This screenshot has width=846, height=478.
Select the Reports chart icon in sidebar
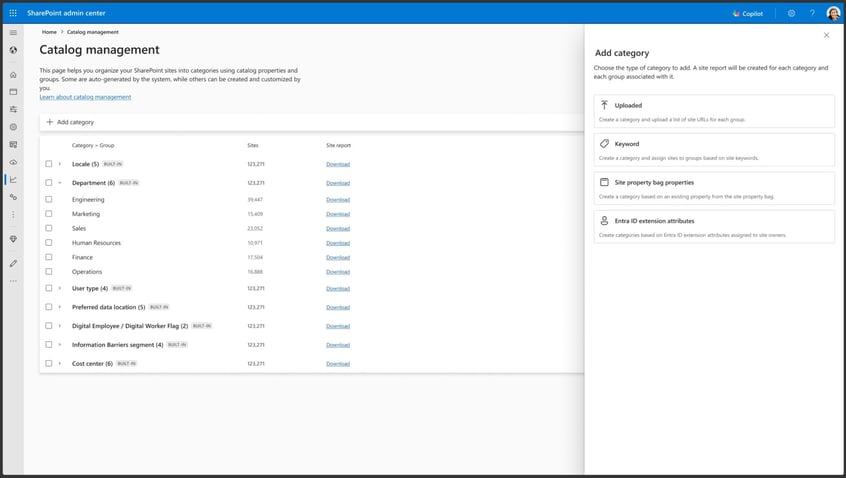[x=13, y=180]
